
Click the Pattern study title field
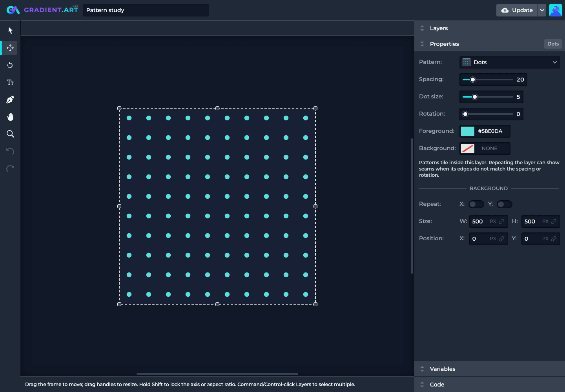[146, 10]
